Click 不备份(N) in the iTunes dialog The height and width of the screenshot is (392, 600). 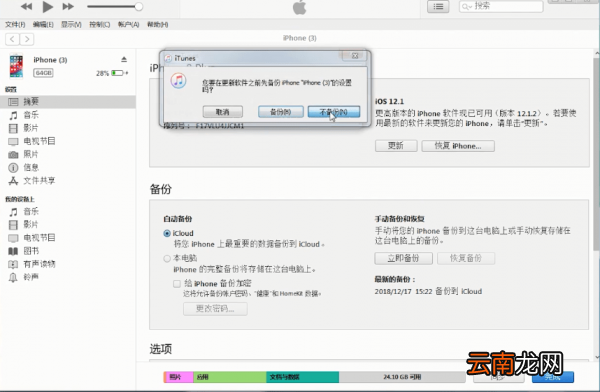pos(334,112)
